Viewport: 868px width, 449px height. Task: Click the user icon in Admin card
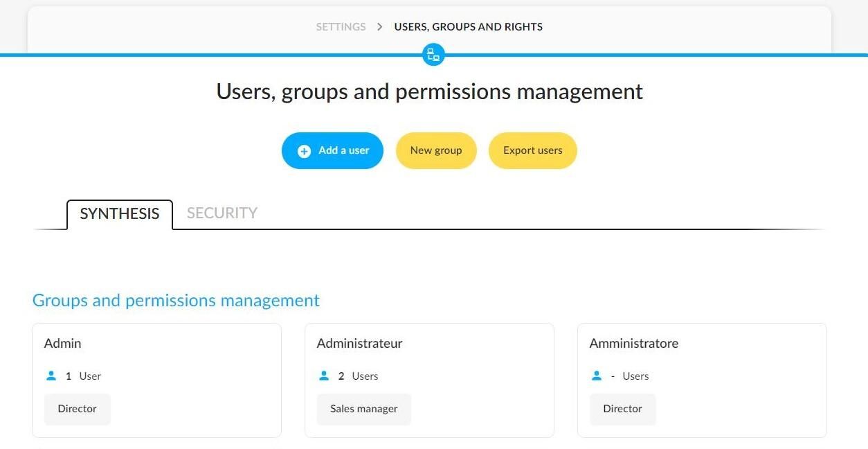pos(51,376)
